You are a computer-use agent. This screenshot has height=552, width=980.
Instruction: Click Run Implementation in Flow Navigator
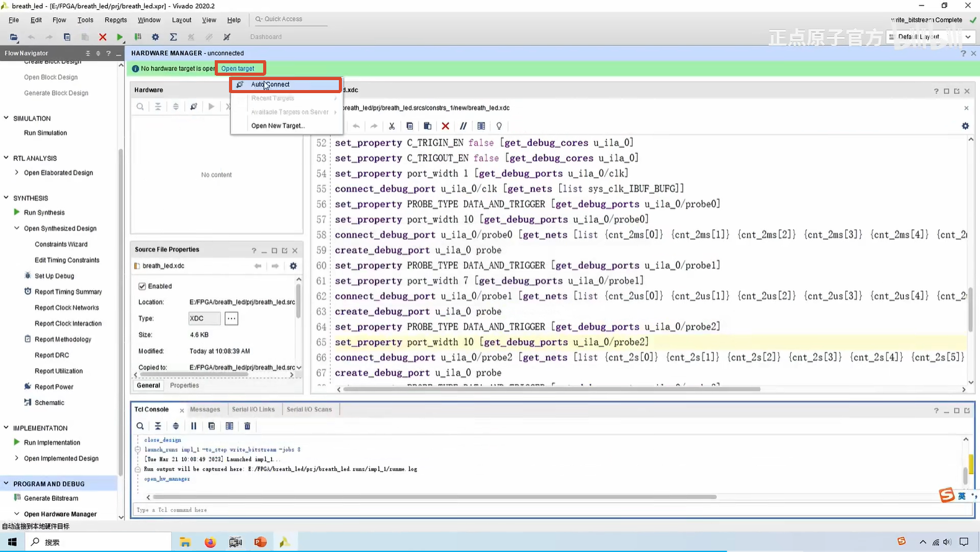(x=52, y=443)
